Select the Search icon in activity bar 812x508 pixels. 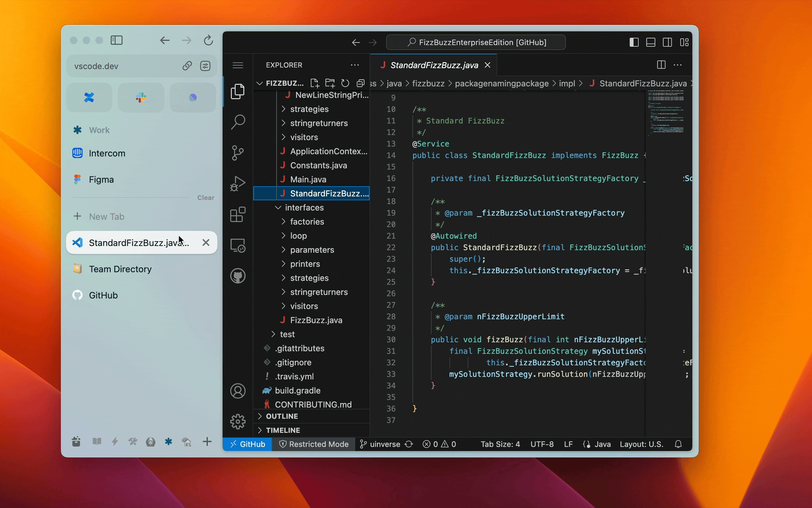[x=238, y=122]
